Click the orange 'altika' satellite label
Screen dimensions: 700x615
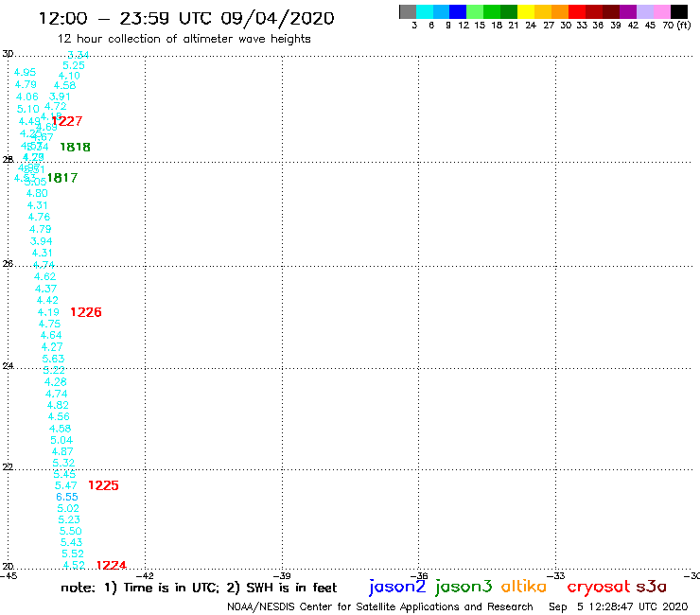pyautogui.click(x=523, y=586)
